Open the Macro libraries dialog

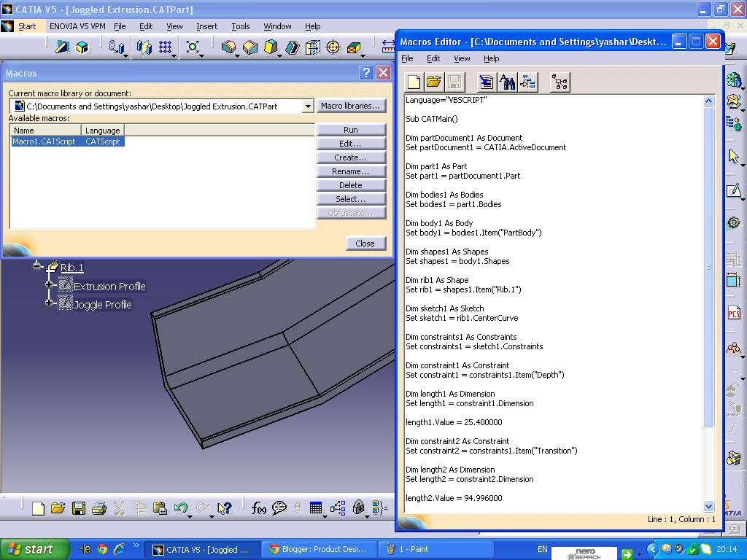352,106
